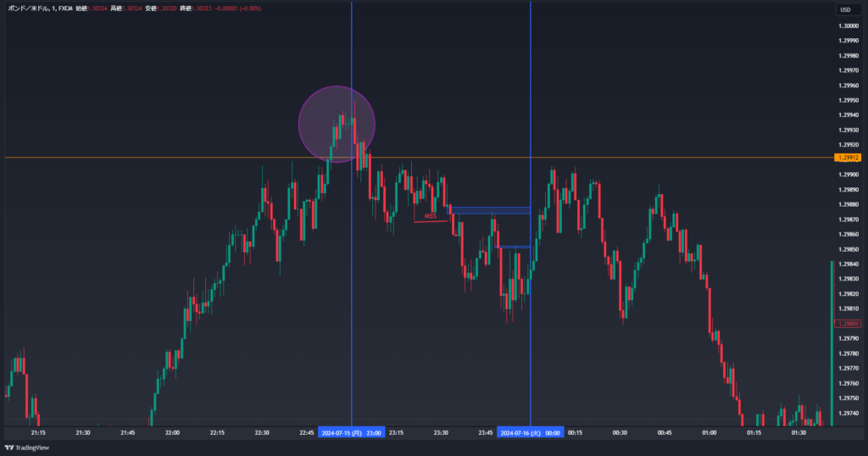Click 22:00 on the time axis

pos(172,432)
